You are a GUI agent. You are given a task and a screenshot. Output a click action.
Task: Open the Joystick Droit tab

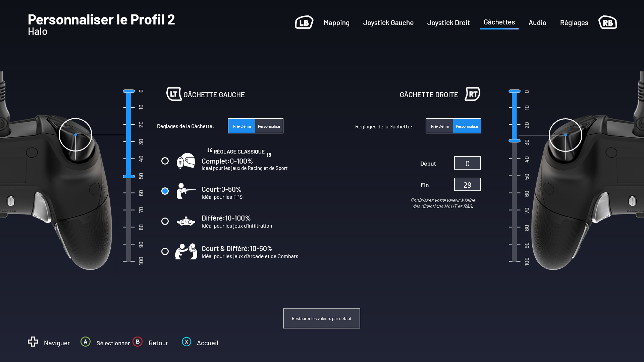pos(448,23)
